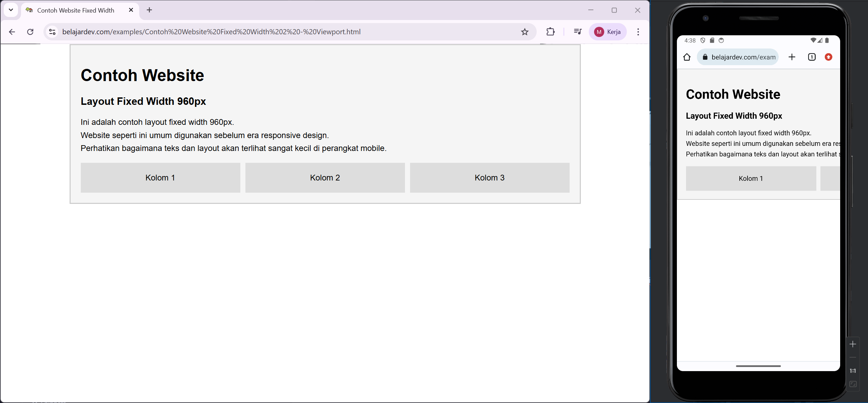
Task: Open the Extensions puzzle icon
Action: (x=550, y=32)
